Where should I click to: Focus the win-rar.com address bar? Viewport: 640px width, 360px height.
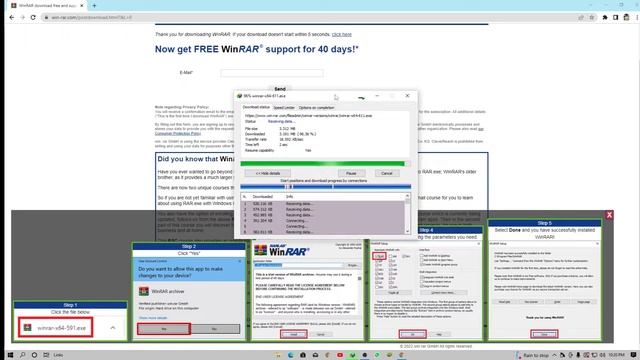310,18
